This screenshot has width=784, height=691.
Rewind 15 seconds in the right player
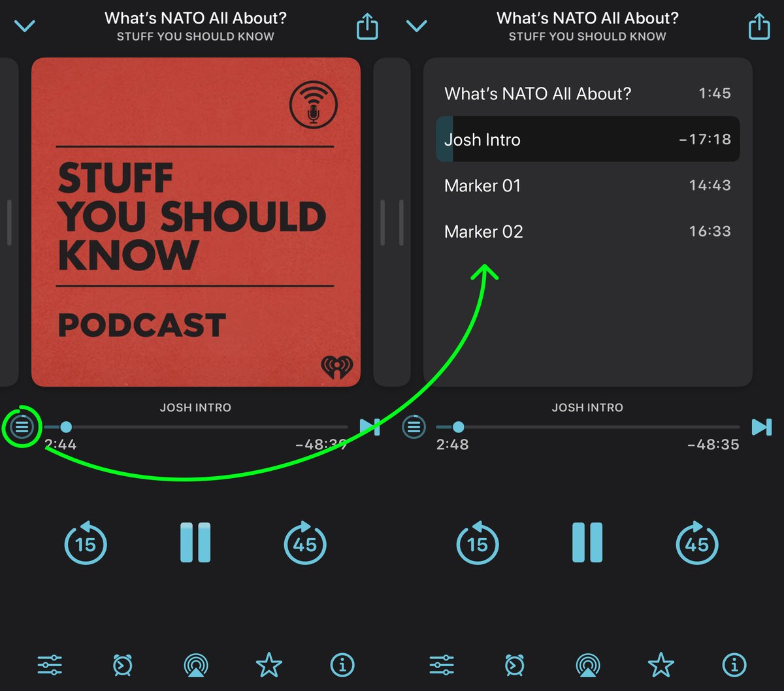(x=478, y=543)
